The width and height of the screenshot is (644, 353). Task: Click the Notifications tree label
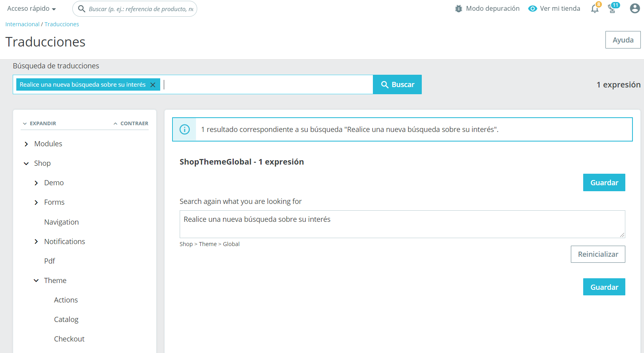[64, 242]
